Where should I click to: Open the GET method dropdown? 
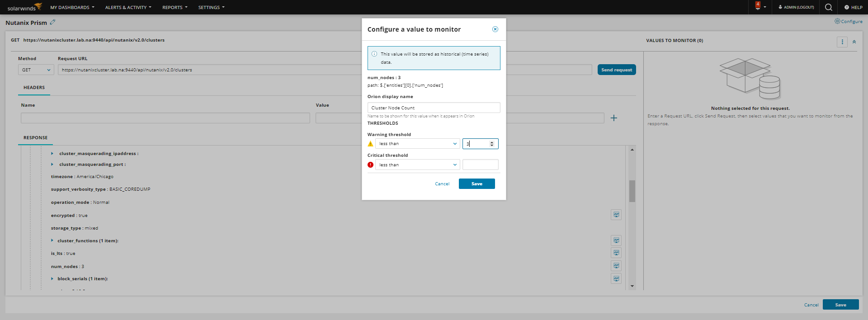coord(36,70)
